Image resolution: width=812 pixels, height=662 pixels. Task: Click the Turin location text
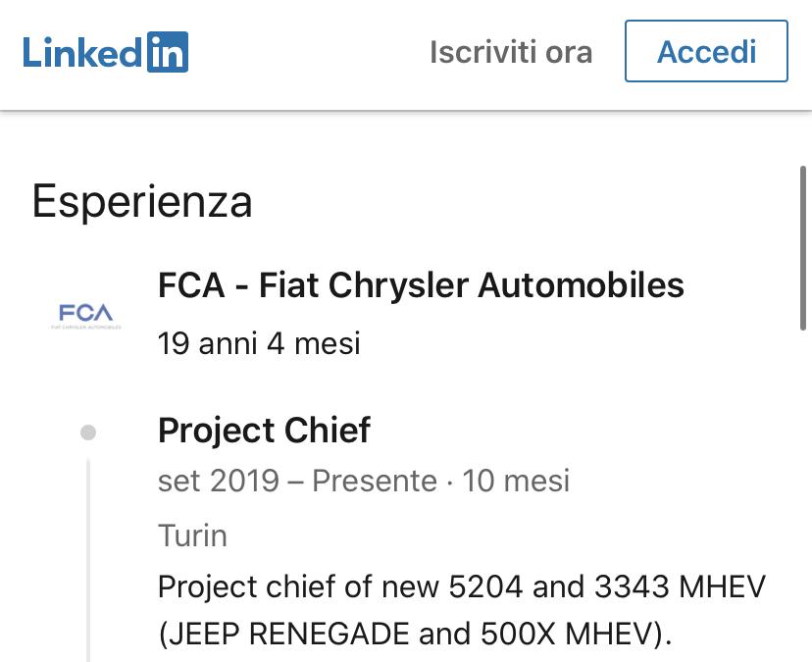click(x=192, y=536)
